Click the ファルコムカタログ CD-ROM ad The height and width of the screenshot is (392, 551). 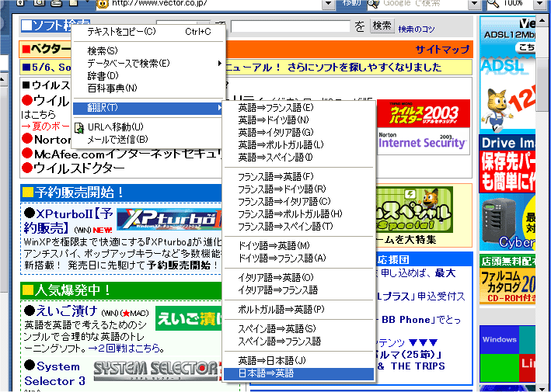click(507, 280)
